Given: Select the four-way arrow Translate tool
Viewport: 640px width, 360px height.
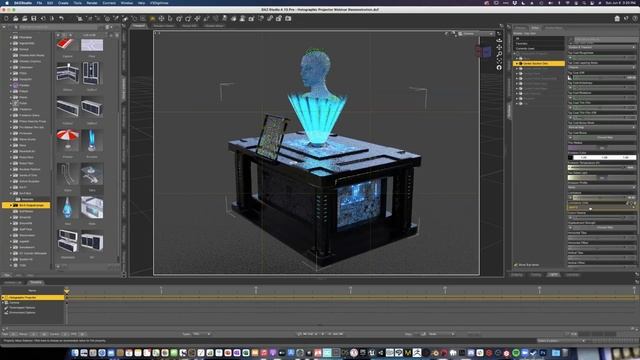Looking at the screenshot, I should point(161,18).
